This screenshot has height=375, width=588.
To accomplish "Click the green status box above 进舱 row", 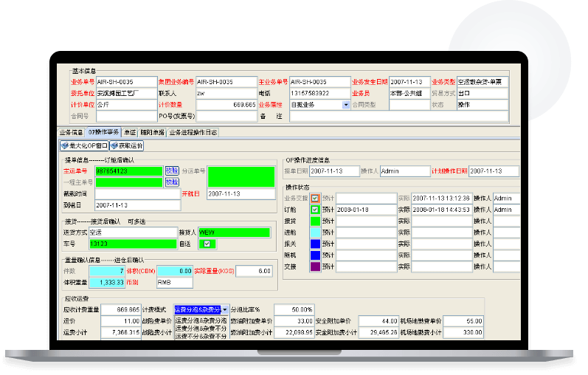I will [x=315, y=221].
